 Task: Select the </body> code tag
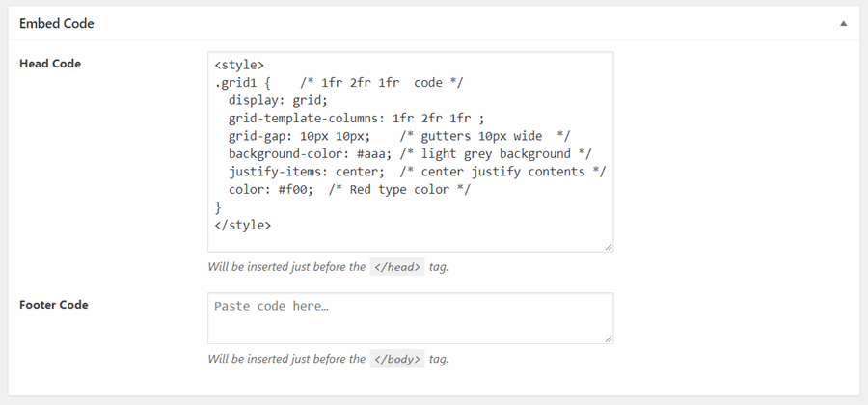coord(397,359)
